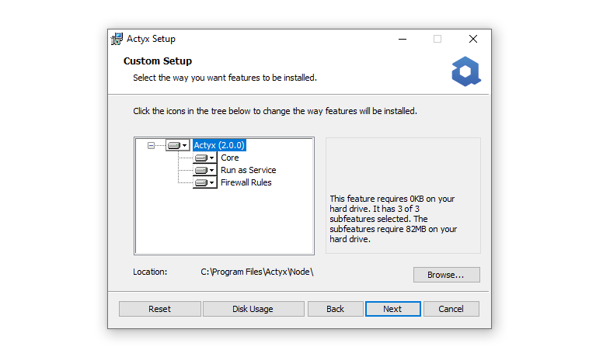Click the Core feature drive icon
This screenshot has height=364, width=596.
point(201,158)
